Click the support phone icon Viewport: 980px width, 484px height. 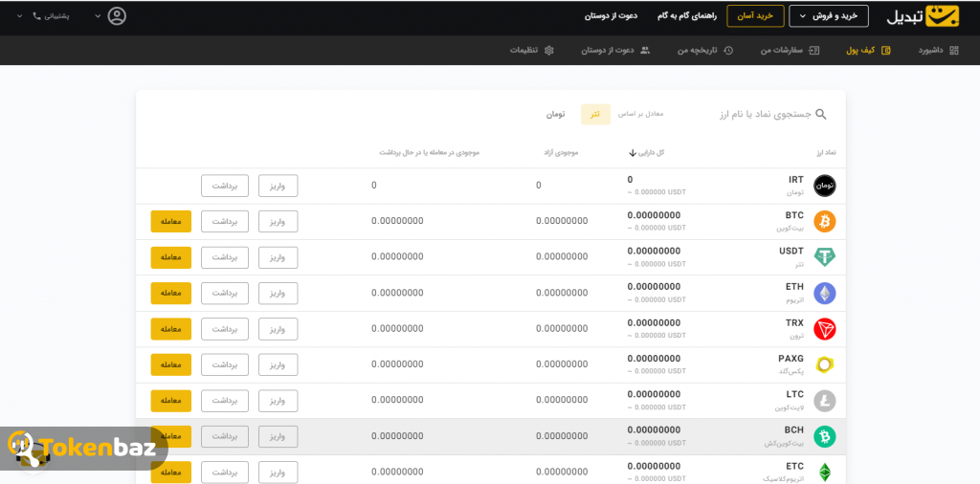coord(36,15)
